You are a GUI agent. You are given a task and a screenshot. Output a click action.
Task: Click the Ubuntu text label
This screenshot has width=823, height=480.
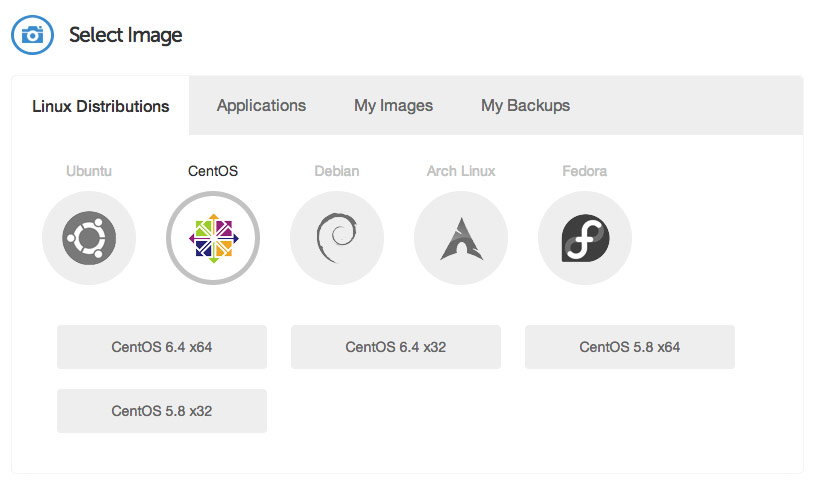coord(89,171)
